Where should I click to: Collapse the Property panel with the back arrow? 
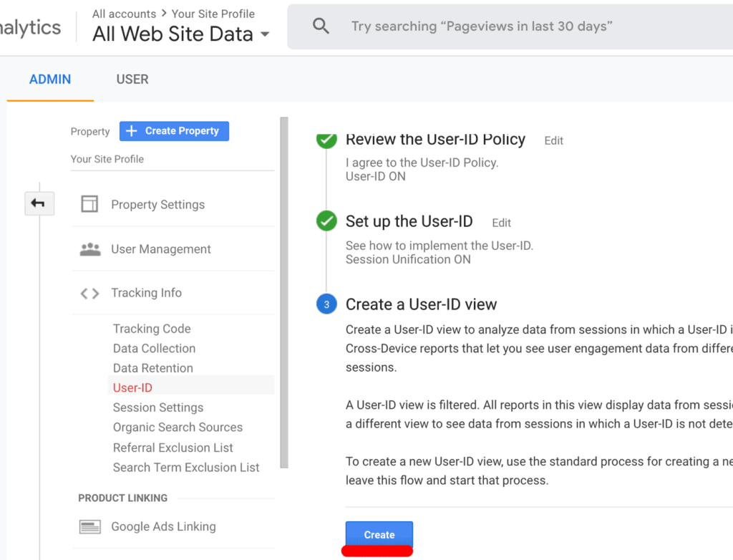click(39, 203)
